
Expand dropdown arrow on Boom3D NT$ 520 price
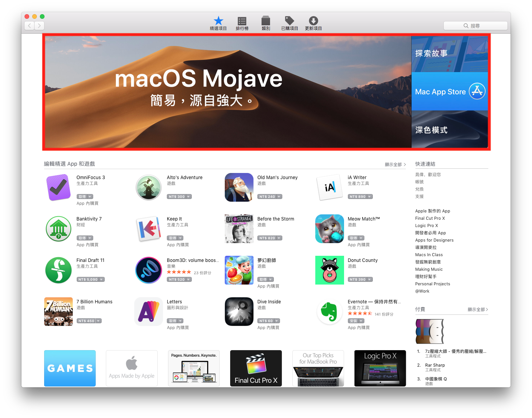pos(189,280)
